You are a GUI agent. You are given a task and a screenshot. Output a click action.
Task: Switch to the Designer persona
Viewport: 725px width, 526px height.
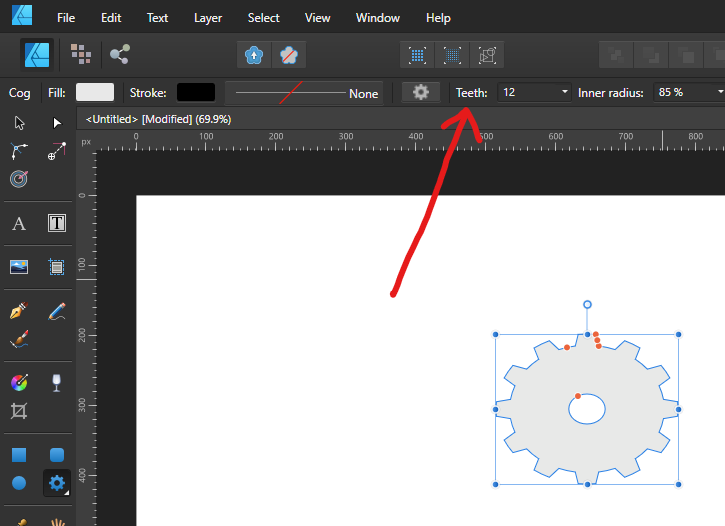click(37, 55)
